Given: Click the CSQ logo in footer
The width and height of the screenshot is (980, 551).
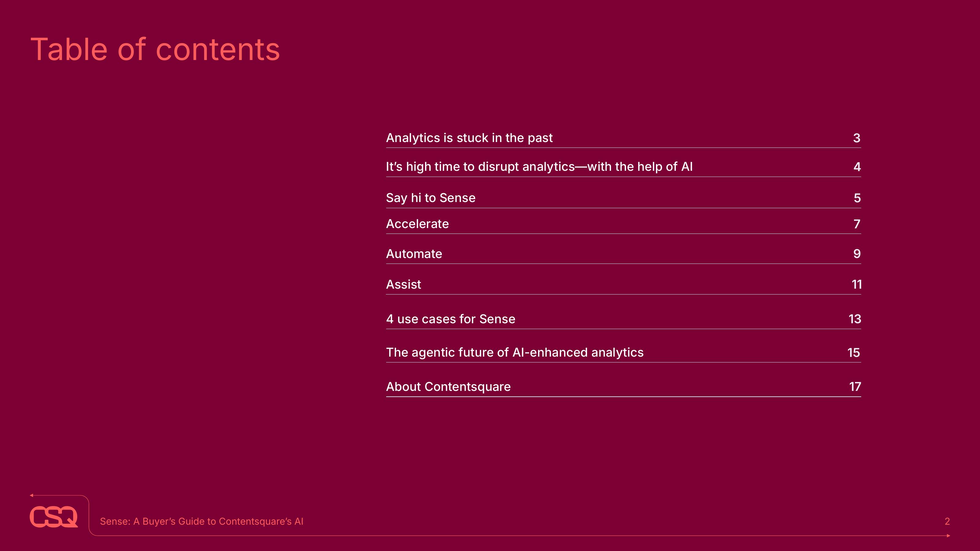Looking at the screenshot, I should pos(54,517).
